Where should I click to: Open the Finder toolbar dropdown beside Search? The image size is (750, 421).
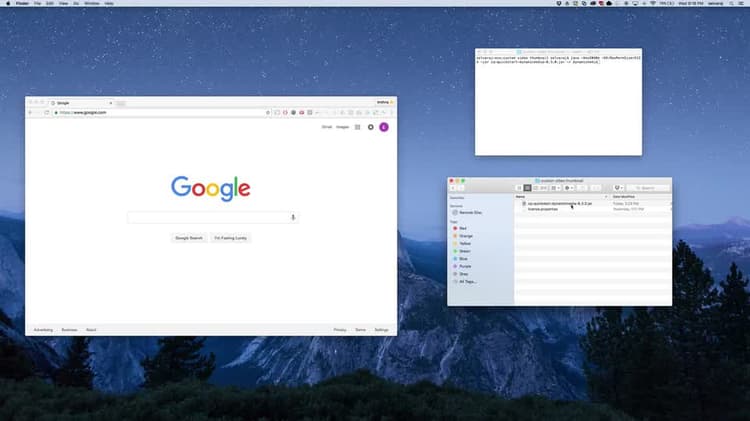(x=619, y=188)
